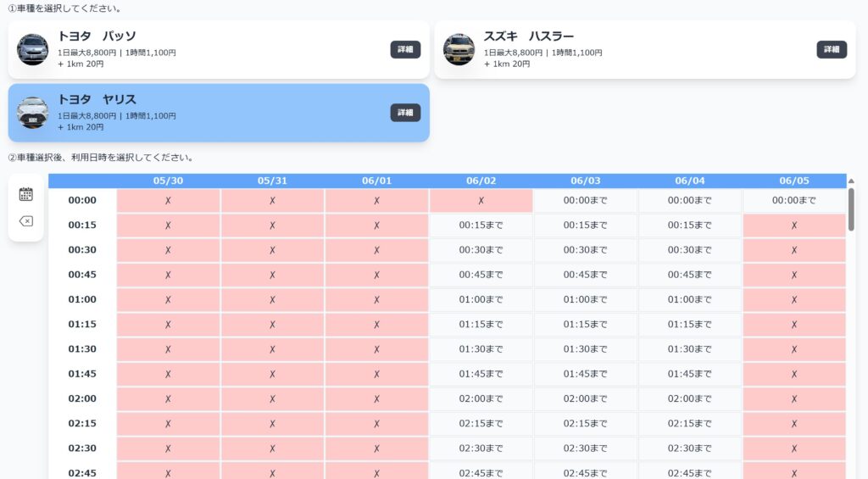The image size is (868, 479).
Task: Click the timetable vertical scrollbar
Action: (x=851, y=209)
